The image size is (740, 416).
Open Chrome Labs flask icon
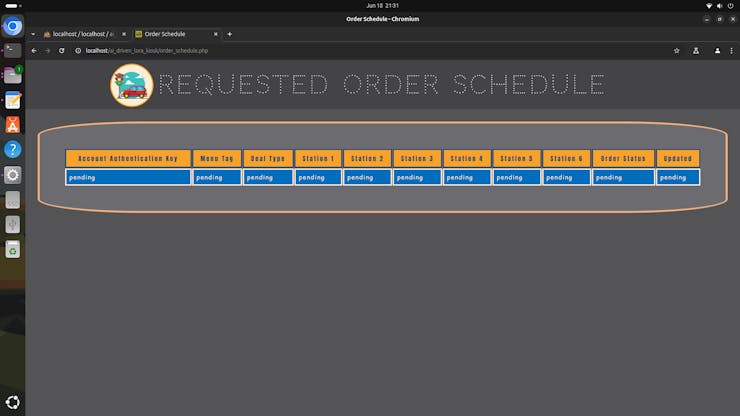(696, 51)
